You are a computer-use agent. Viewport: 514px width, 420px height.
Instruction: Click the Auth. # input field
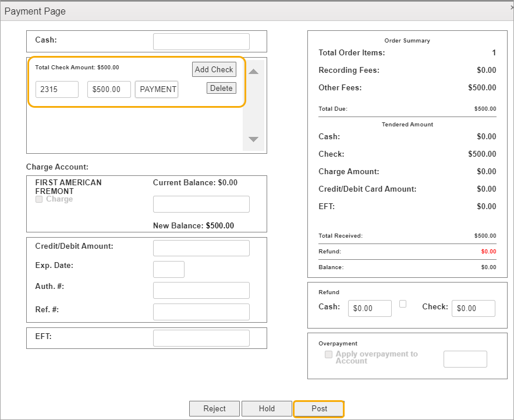pos(201,290)
